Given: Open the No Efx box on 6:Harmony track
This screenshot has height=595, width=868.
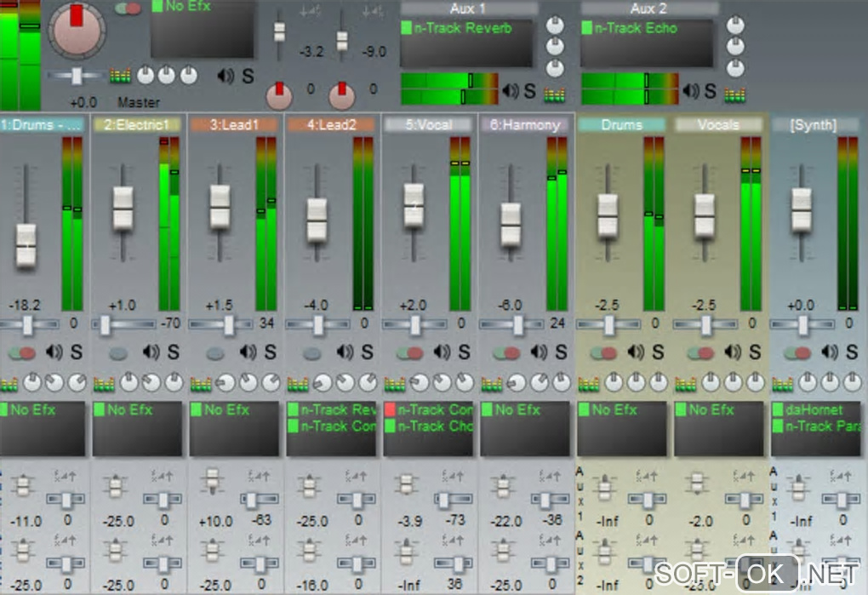Looking at the screenshot, I should click(525, 429).
